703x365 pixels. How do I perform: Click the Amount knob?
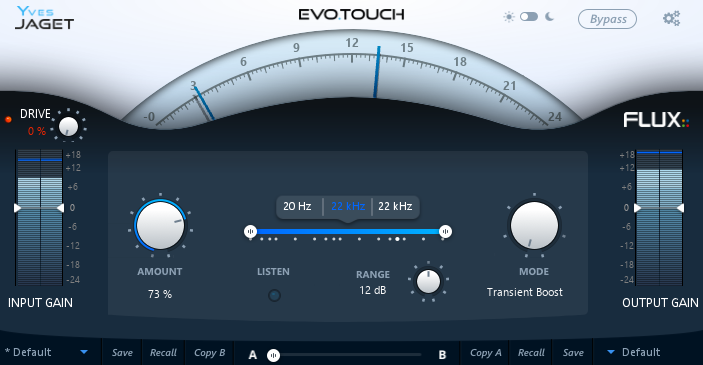coord(160,226)
